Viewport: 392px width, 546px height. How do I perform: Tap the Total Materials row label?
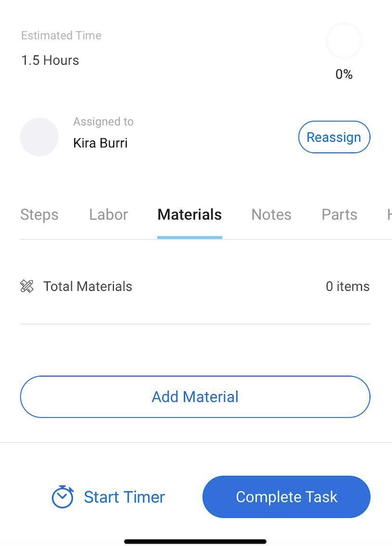[88, 287]
